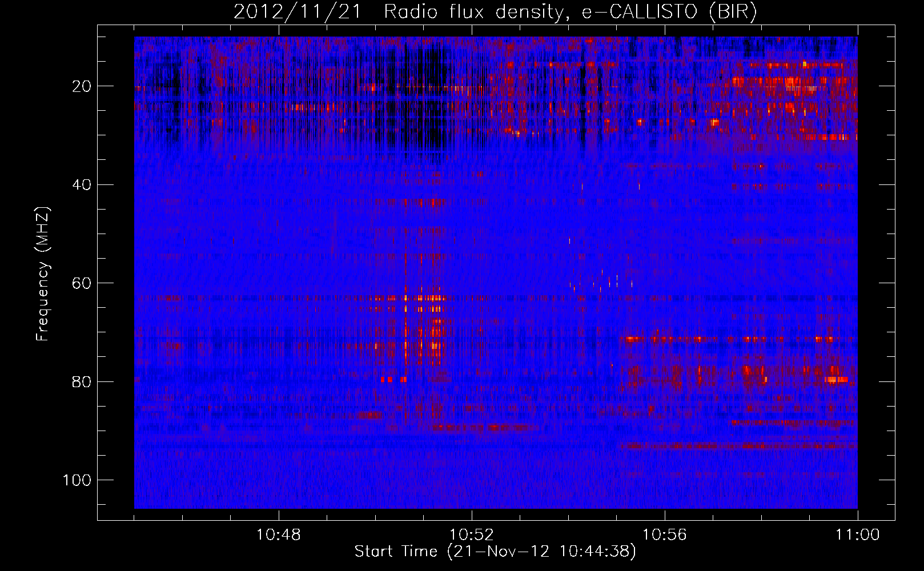Select the 10:52 time tick label
Image resolution: width=924 pixels, height=571 pixels.
pos(472,535)
